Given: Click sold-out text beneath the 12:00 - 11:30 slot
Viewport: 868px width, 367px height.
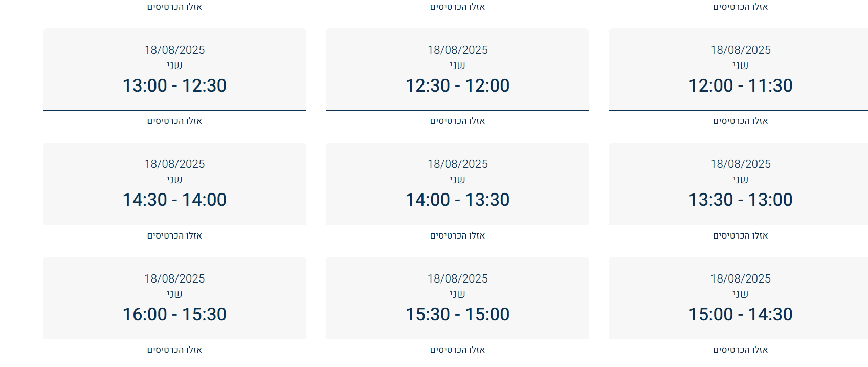Looking at the screenshot, I should click(740, 121).
